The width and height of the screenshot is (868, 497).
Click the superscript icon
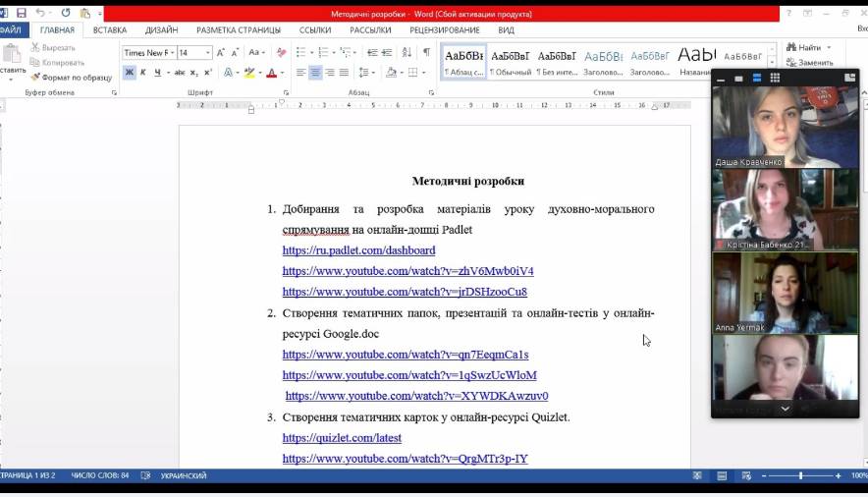[207, 73]
